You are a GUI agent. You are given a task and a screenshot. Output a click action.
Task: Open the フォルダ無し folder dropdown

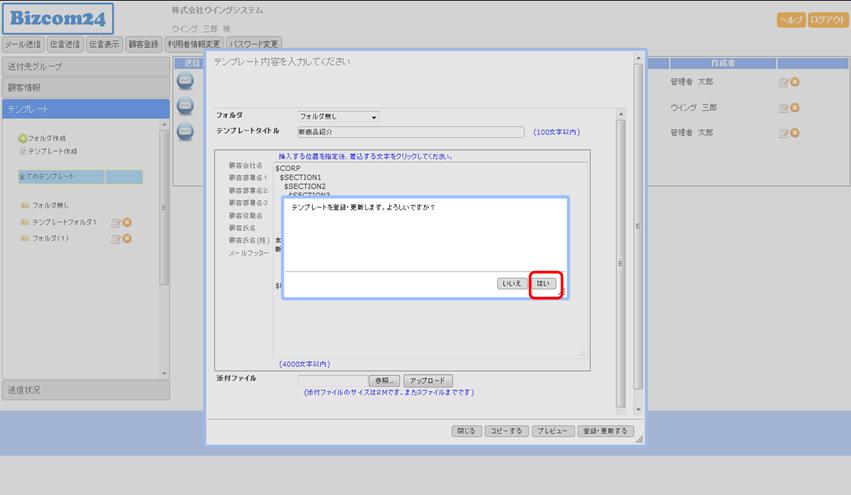coord(339,117)
